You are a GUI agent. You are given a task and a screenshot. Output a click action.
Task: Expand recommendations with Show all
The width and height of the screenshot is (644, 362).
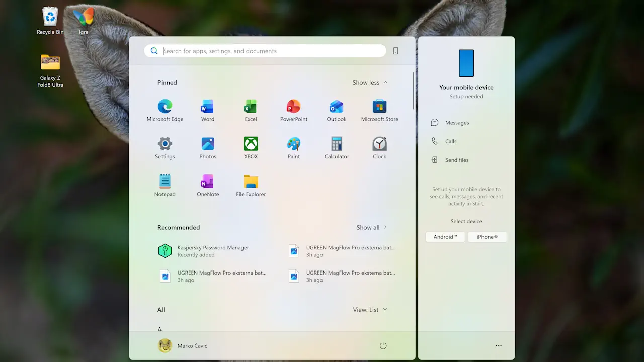click(372, 228)
